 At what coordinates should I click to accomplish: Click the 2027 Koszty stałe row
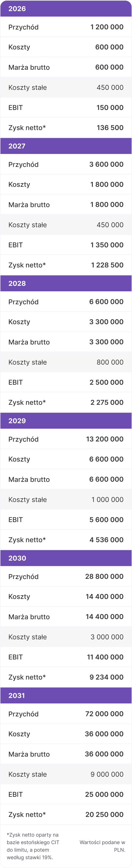pos(66,225)
